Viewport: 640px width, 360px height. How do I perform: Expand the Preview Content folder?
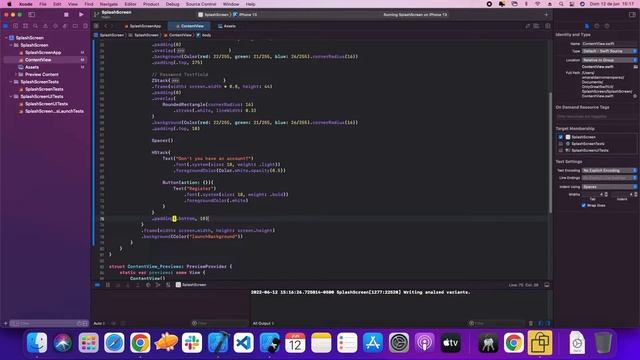pyautogui.click(x=16, y=75)
